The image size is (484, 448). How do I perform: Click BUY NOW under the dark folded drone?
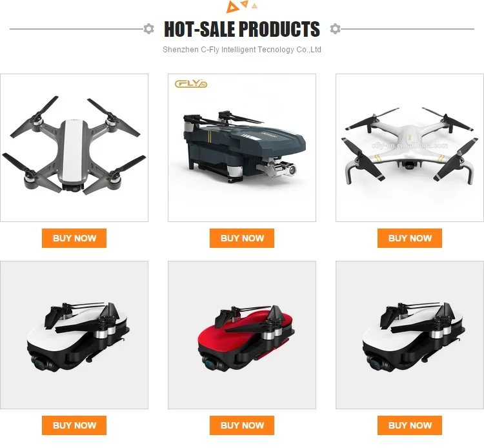242,238
